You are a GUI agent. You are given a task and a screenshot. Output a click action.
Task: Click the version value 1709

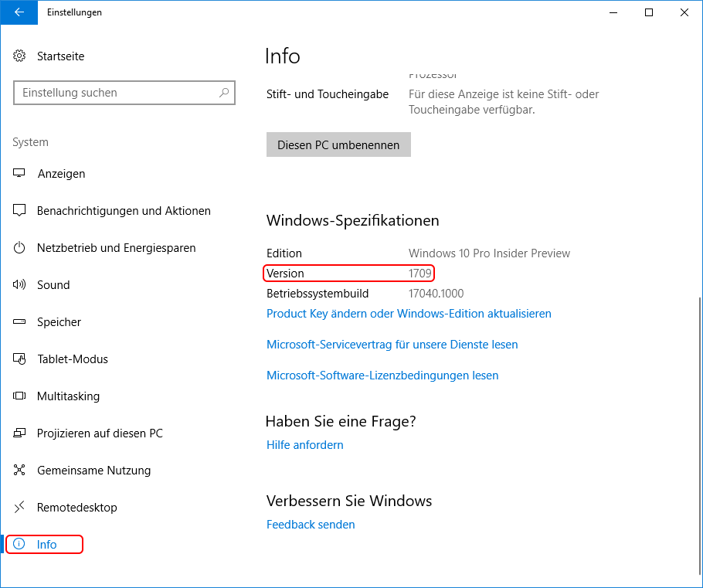[x=419, y=274]
